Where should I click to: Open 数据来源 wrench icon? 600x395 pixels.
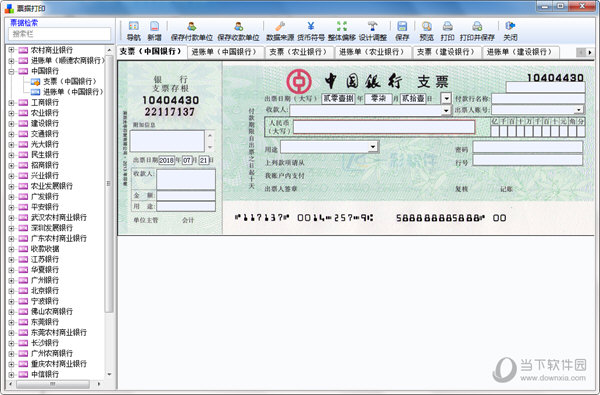pos(280,26)
